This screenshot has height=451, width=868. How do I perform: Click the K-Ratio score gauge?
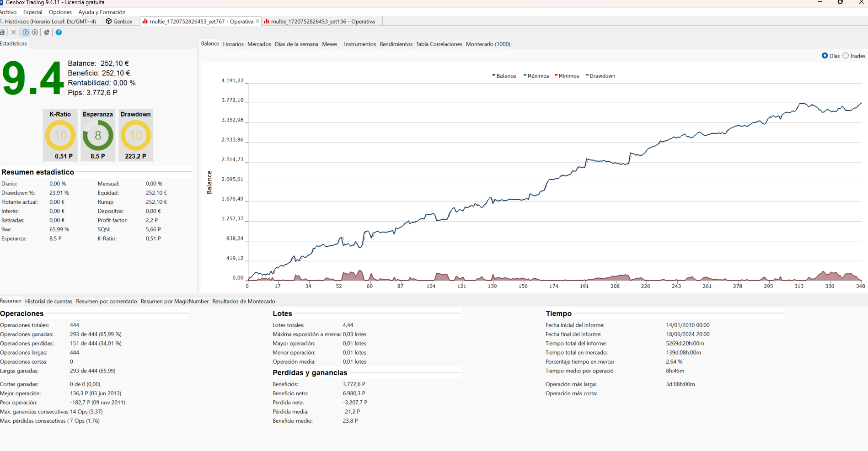pyautogui.click(x=60, y=135)
